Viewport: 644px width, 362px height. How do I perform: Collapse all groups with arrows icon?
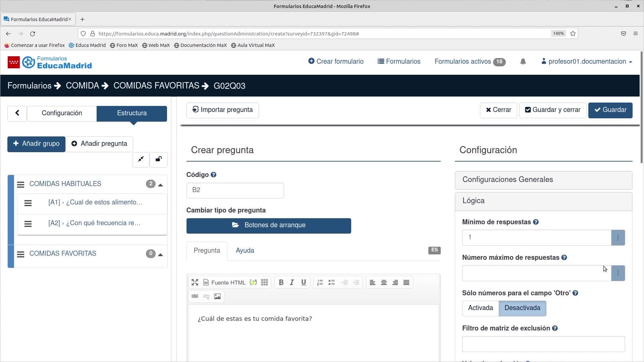141,160
